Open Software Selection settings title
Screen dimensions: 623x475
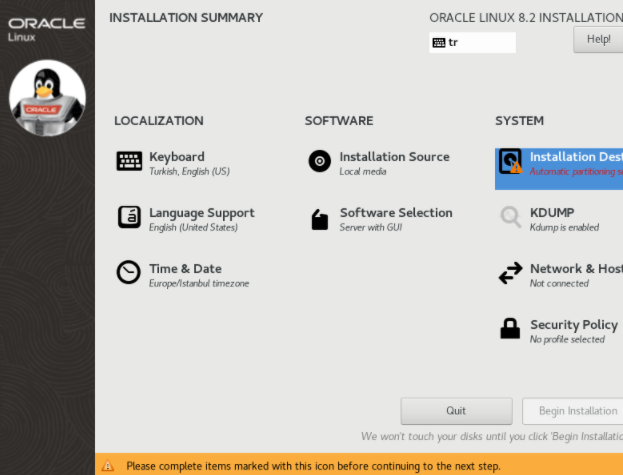click(x=396, y=213)
